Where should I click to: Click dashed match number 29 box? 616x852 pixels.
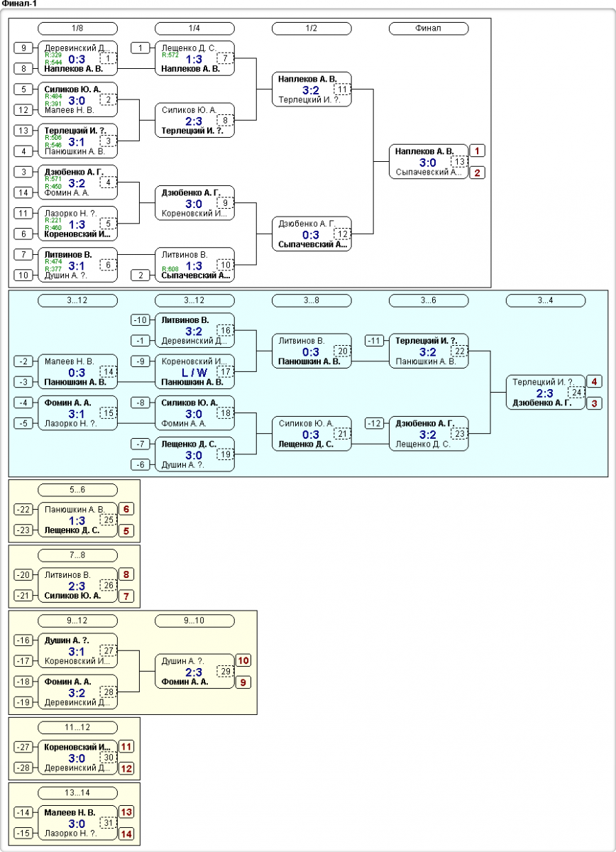pyautogui.click(x=225, y=671)
